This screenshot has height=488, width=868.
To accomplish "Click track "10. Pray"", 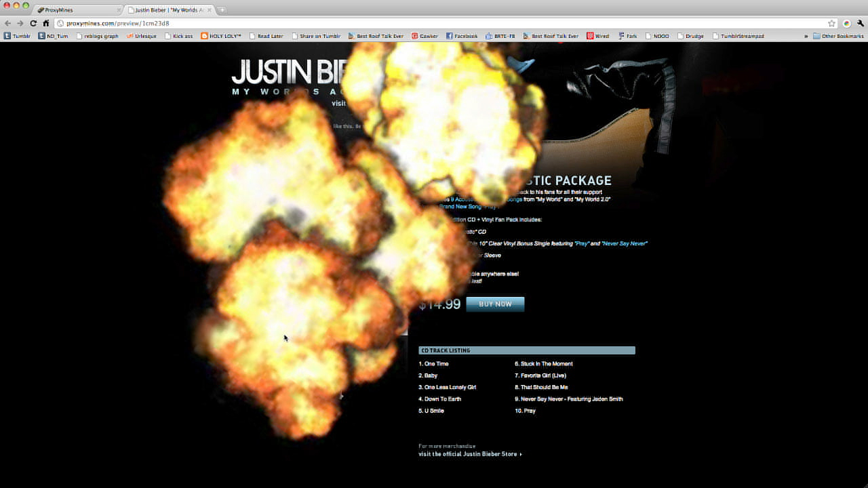I will pyautogui.click(x=525, y=411).
